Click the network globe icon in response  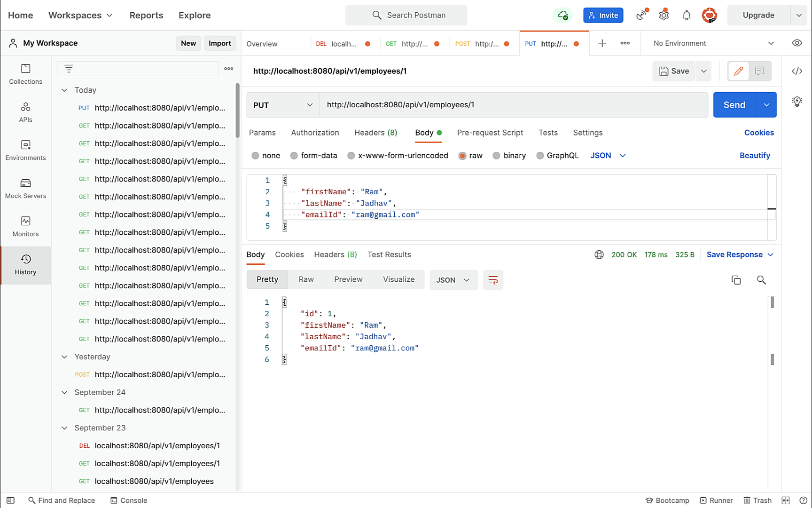[599, 254]
